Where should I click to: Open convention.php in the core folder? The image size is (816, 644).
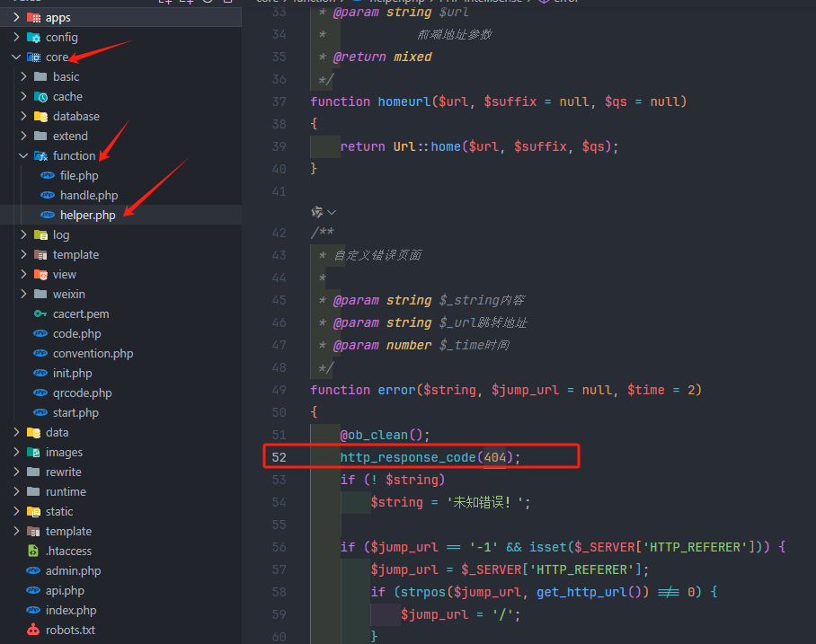point(93,353)
